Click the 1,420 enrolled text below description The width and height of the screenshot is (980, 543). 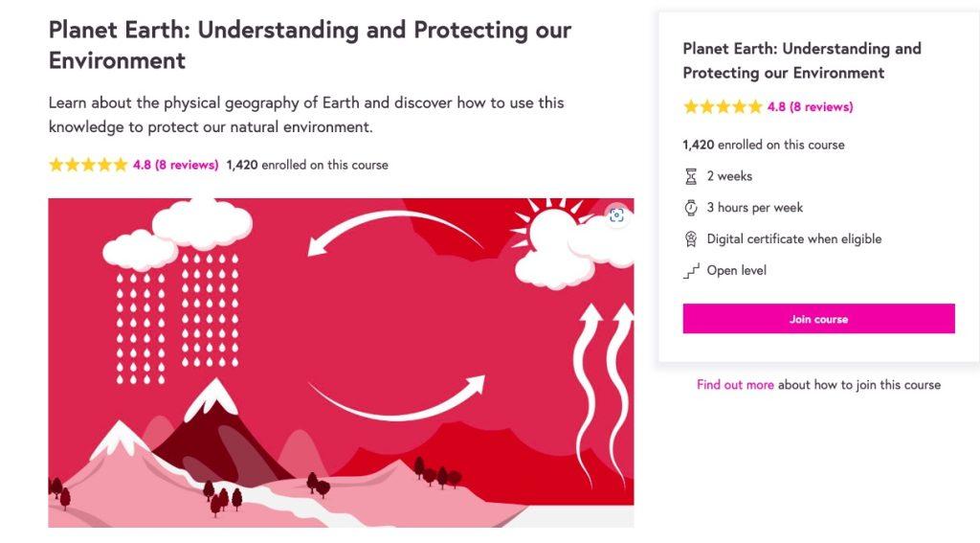point(307,165)
